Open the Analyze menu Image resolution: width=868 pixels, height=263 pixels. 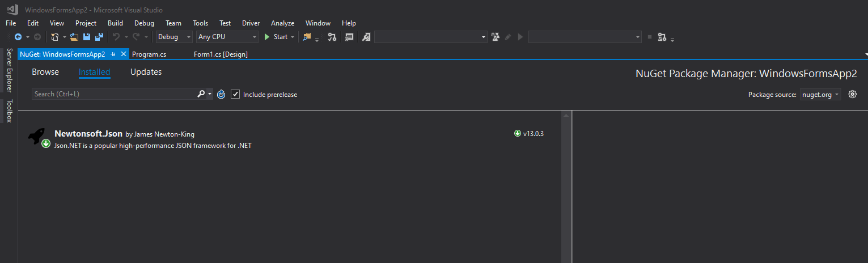(282, 23)
